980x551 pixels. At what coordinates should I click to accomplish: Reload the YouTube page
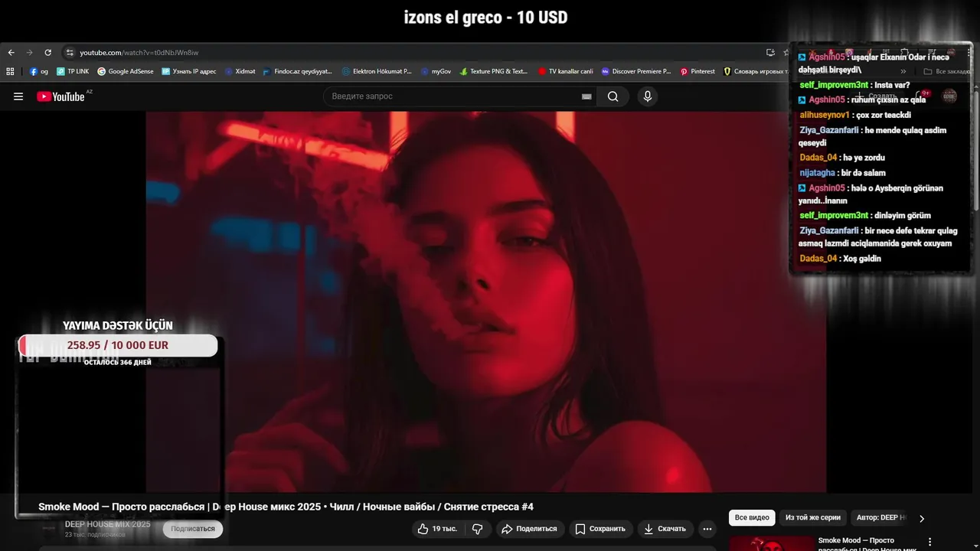coord(47,53)
